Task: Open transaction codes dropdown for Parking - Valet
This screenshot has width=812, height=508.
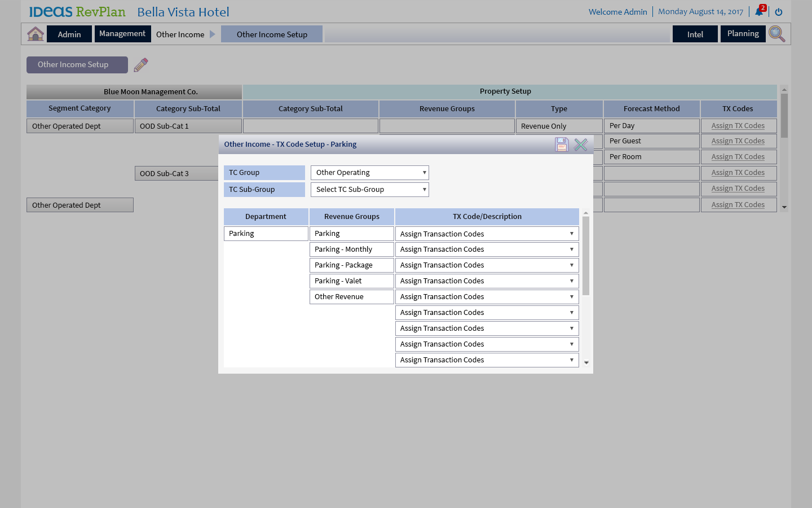Action: 487,281
